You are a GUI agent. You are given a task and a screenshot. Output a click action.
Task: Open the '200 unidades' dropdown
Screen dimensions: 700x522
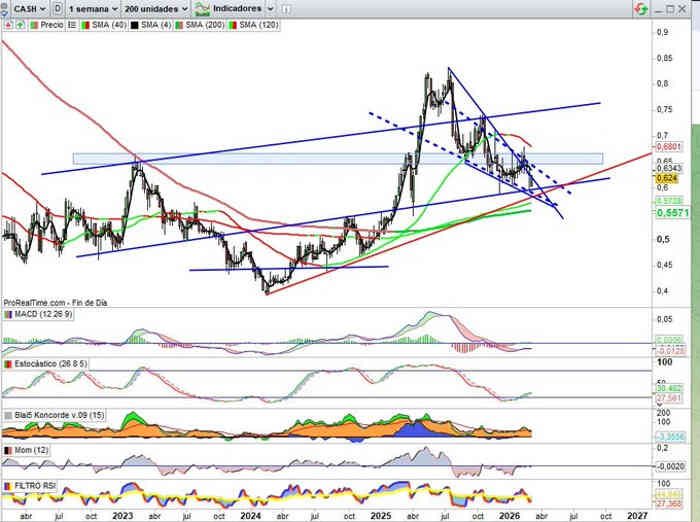(157, 8)
